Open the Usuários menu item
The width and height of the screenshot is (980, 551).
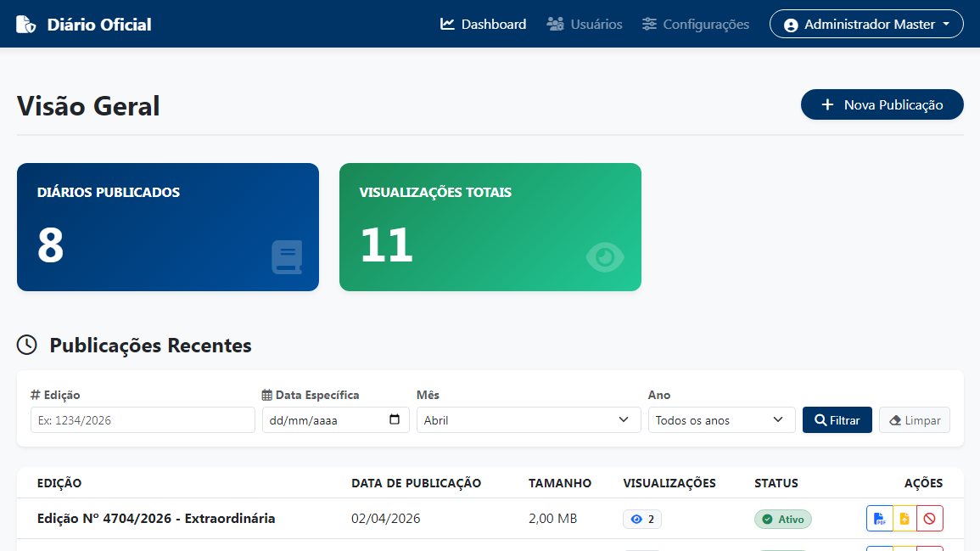(585, 25)
